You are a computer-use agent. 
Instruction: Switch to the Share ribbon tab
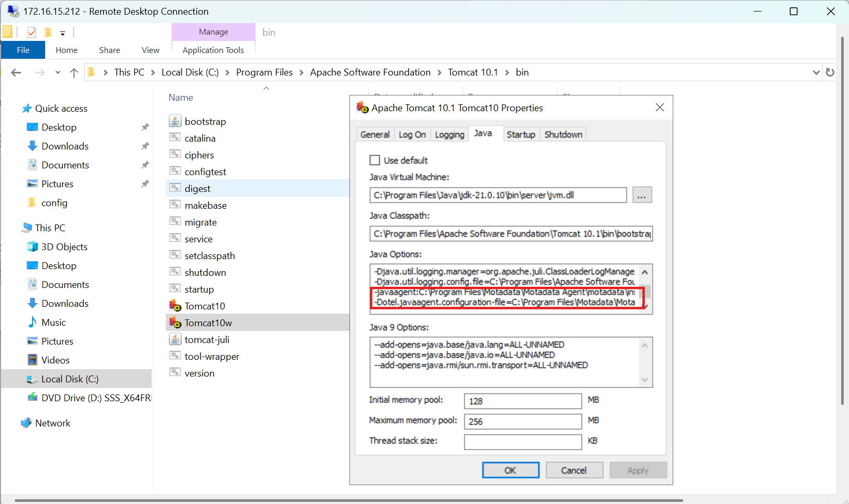(x=110, y=50)
